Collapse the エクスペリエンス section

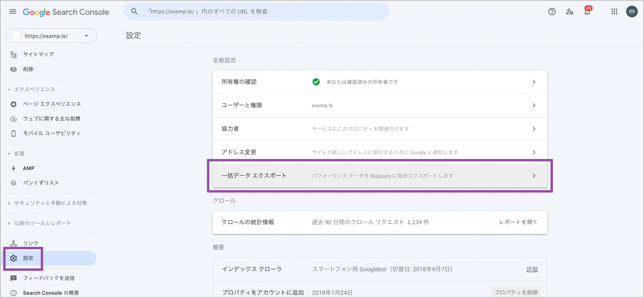pyautogui.click(x=9, y=90)
